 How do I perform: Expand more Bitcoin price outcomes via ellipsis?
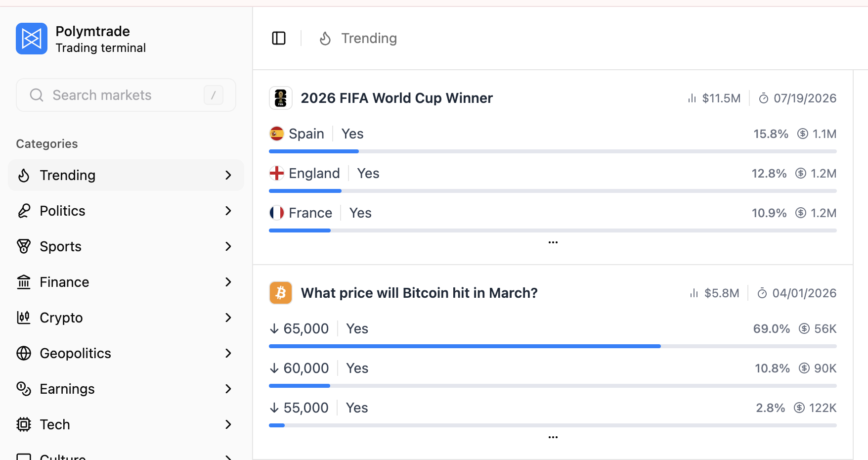tap(553, 437)
